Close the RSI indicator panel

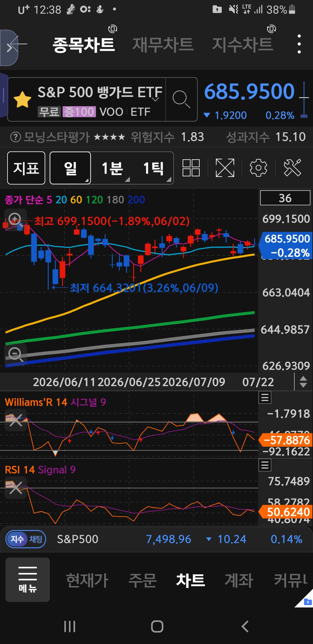coord(16,488)
